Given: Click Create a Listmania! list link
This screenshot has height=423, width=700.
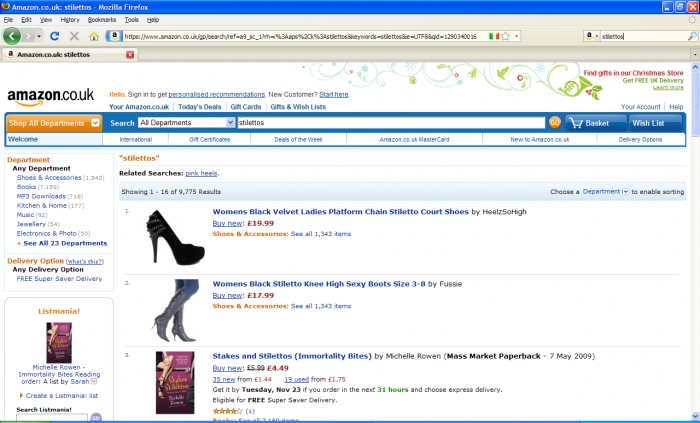Looking at the screenshot, I should click(x=62, y=396).
